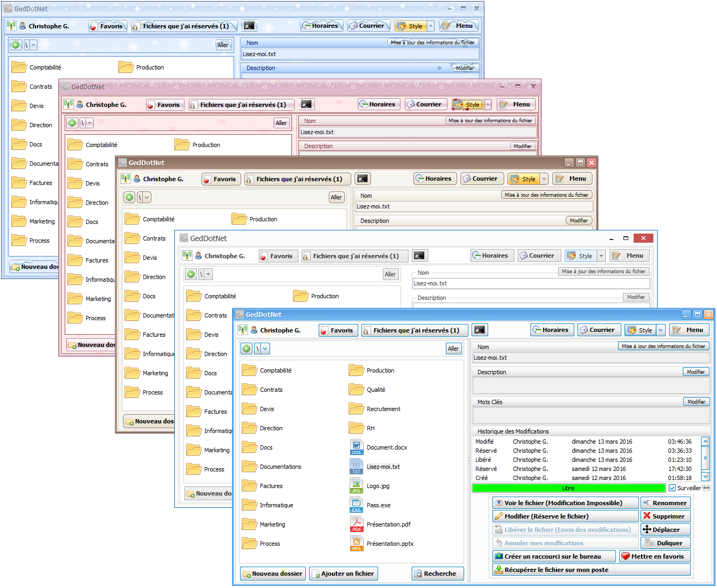Click the Nom field showing Lisez-moi.txt in front window
The width and height of the screenshot is (717, 588).
tap(591, 358)
